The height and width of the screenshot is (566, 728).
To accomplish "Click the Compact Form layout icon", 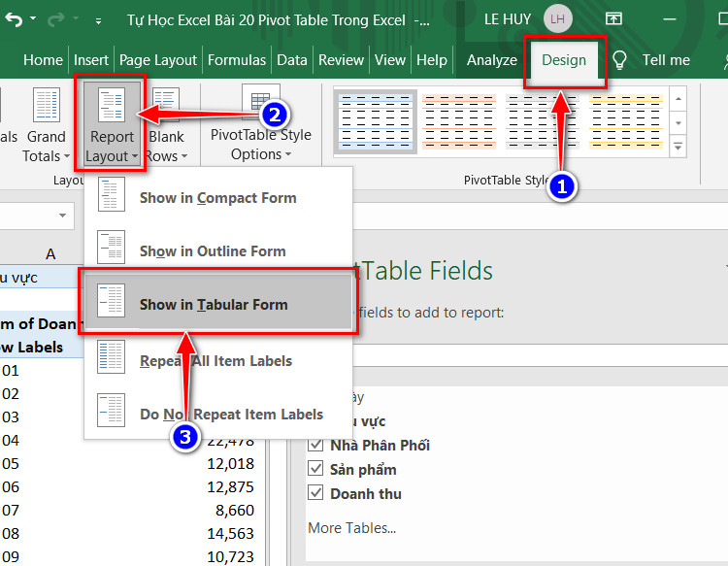I will pos(111,194).
